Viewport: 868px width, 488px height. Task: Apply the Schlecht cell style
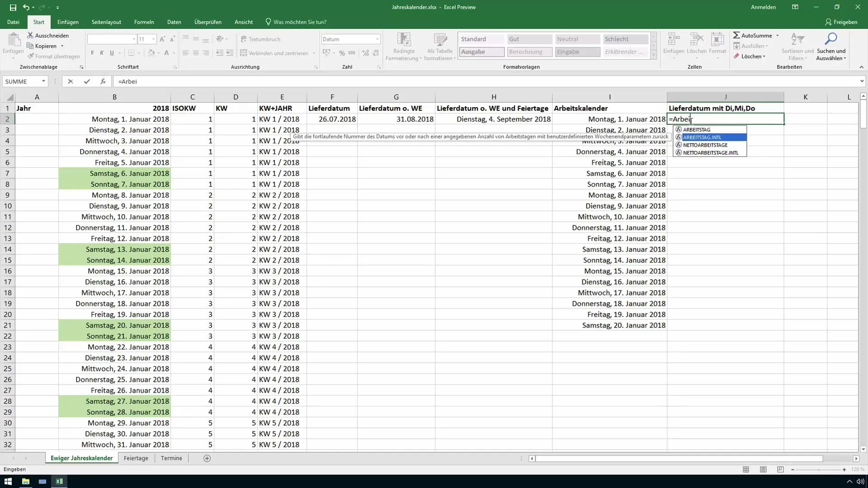point(626,39)
